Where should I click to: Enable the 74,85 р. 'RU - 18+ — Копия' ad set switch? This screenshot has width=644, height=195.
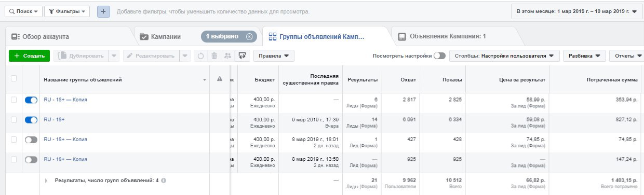pyautogui.click(x=31, y=140)
